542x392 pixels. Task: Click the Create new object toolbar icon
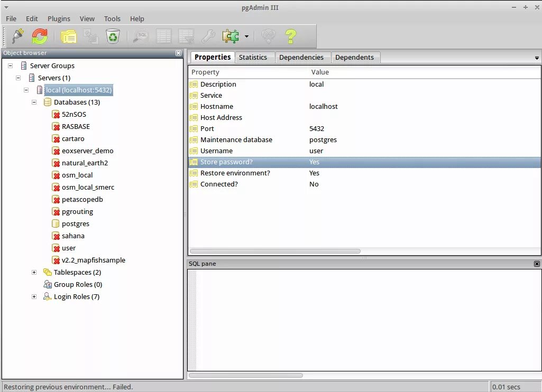click(90, 36)
